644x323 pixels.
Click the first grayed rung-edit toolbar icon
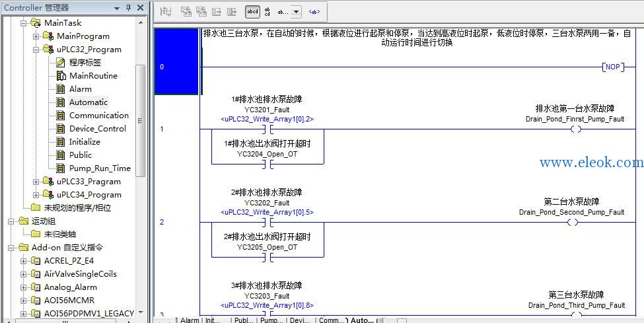pos(166,12)
